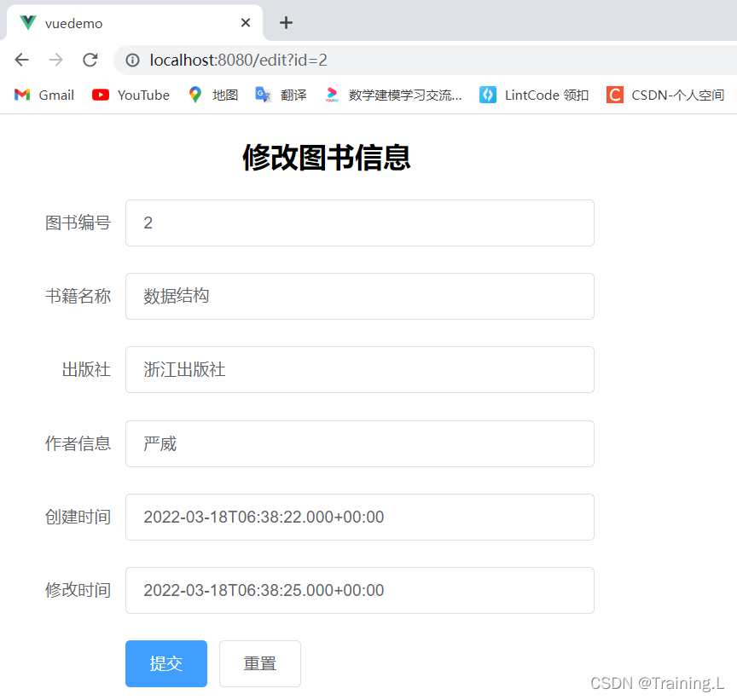Viewport: 737px width, 700px height.
Task: Click the 出版社 label
Action: pyautogui.click(x=86, y=370)
